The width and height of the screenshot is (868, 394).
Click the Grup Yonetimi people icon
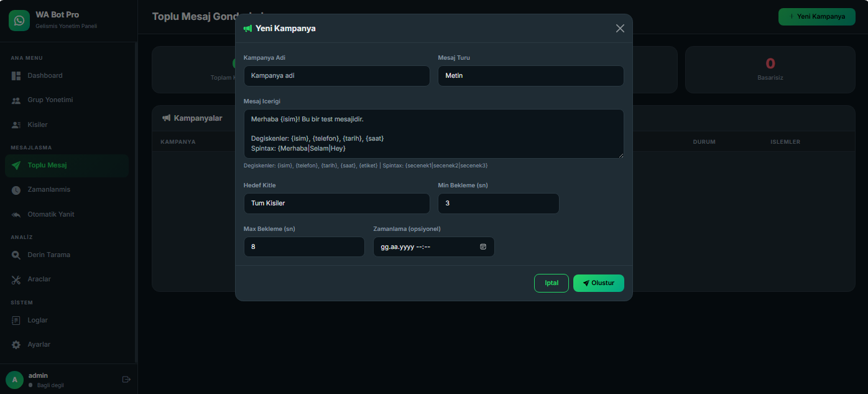click(x=16, y=100)
